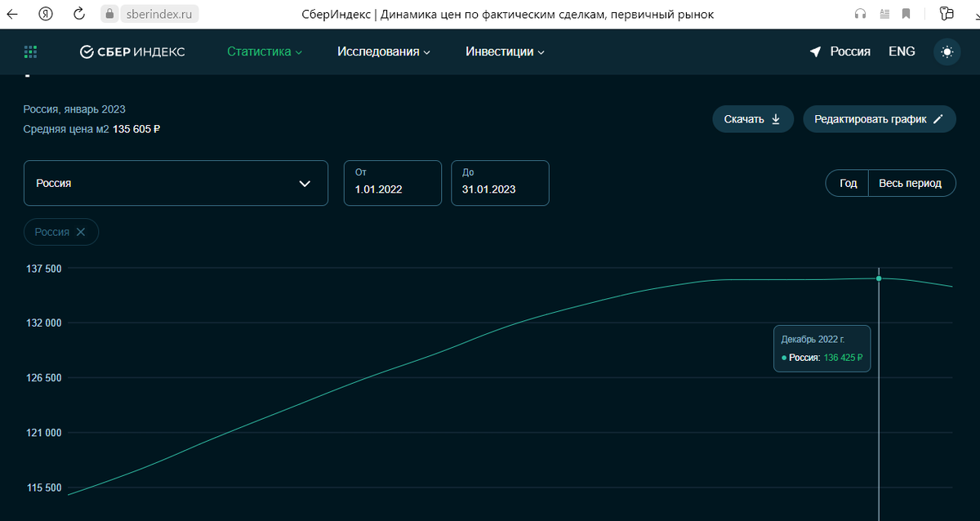Expand the Россия region dropdown
Image resolution: width=980 pixels, height=521 pixels.
click(176, 183)
